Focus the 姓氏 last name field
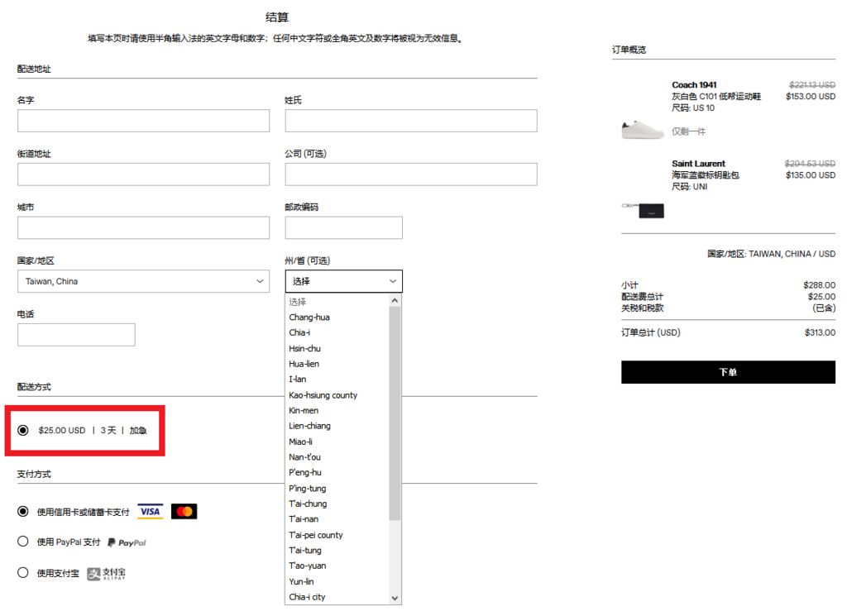Screen dimensions: 847x616 click(x=411, y=121)
